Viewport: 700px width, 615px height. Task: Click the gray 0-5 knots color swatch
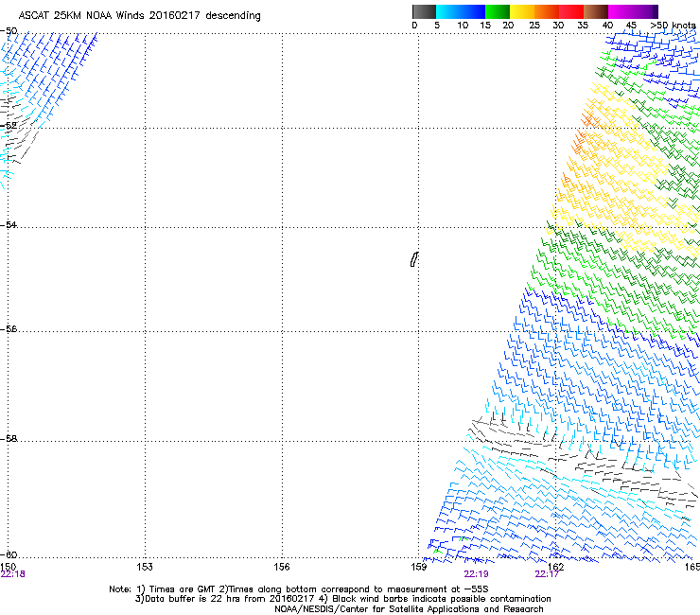[x=424, y=11]
